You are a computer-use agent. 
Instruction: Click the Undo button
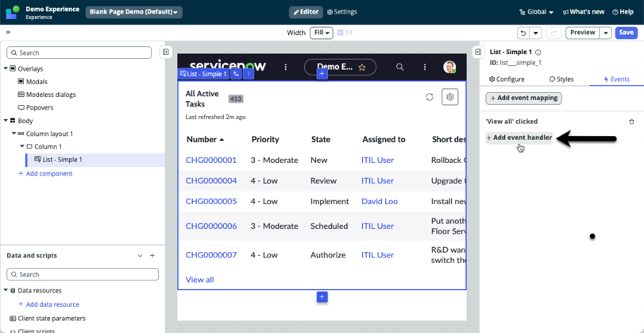[523, 33]
